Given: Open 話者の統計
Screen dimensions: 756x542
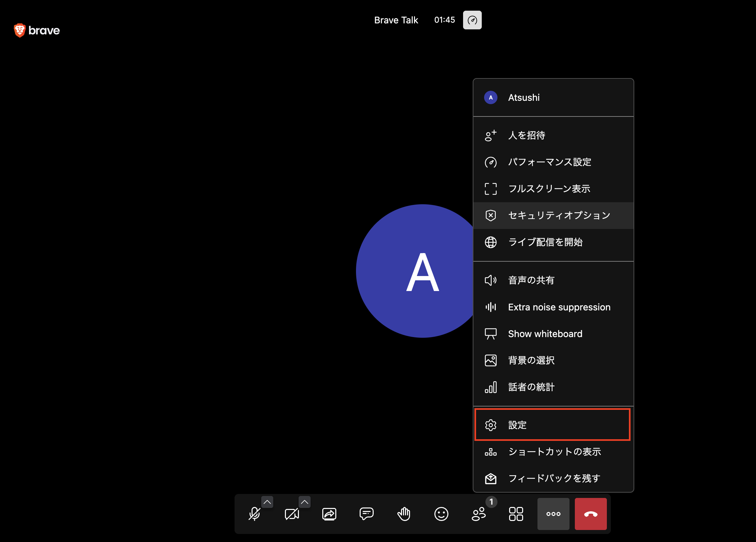Looking at the screenshot, I should tap(553, 387).
